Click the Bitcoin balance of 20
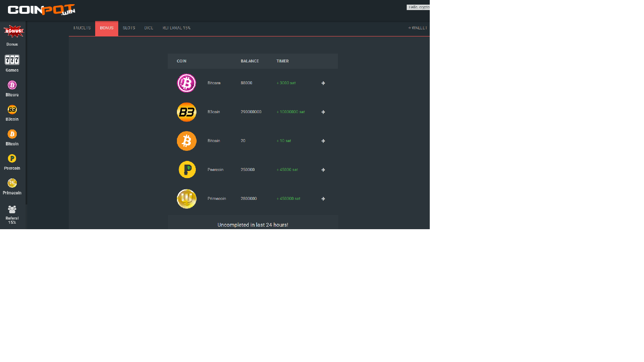 click(243, 141)
